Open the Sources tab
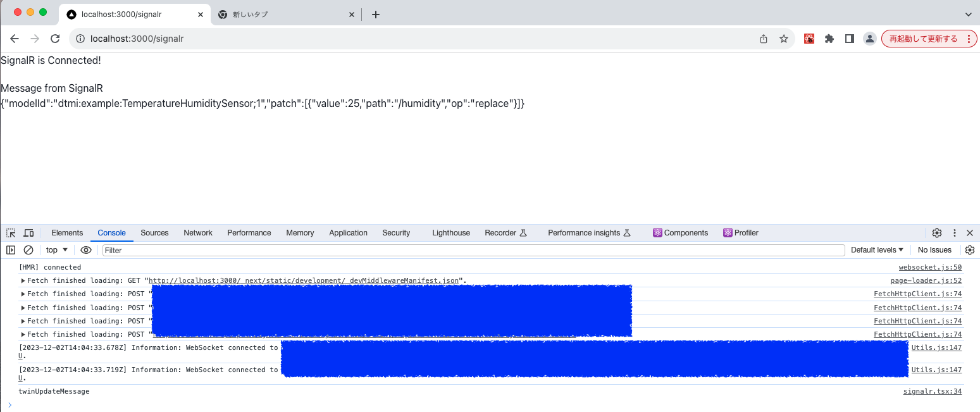Image resolution: width=980 pixels, height=412 pixels. (x=154, y=233)
